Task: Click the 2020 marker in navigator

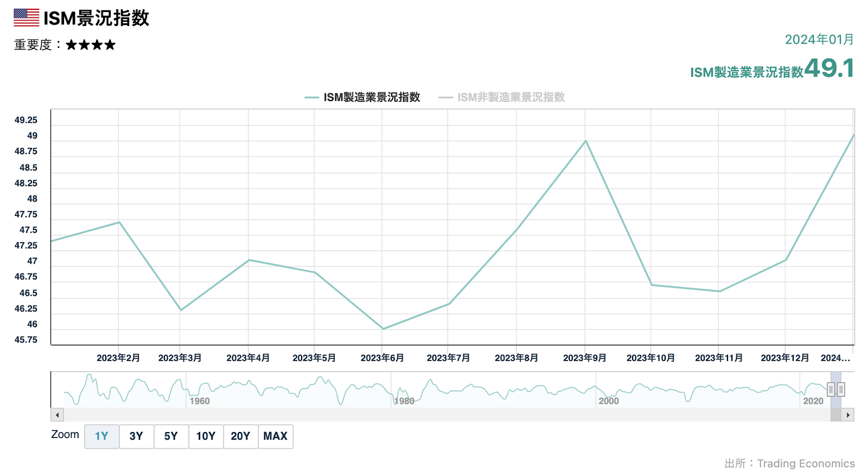Action: (x=813, y=401)
